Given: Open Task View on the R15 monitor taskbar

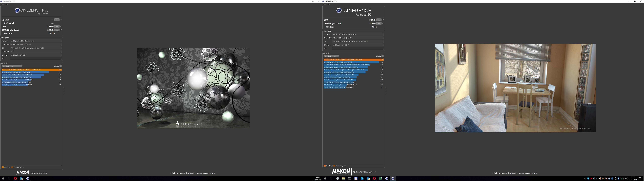Looking at the screenshot, I should (9, 178).
